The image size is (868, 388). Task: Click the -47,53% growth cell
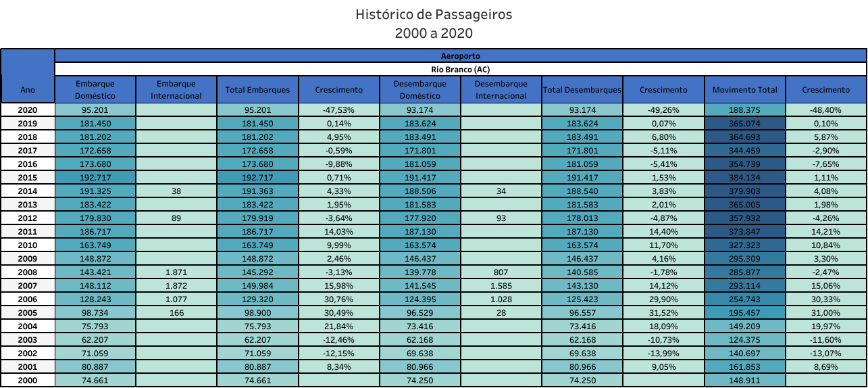(338, 110)
